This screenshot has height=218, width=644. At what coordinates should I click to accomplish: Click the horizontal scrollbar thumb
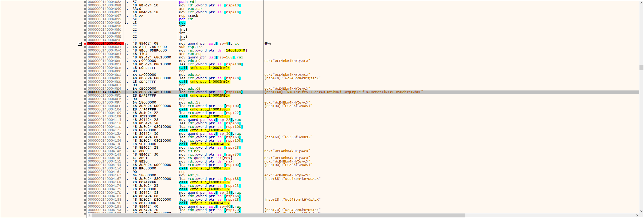278,215
